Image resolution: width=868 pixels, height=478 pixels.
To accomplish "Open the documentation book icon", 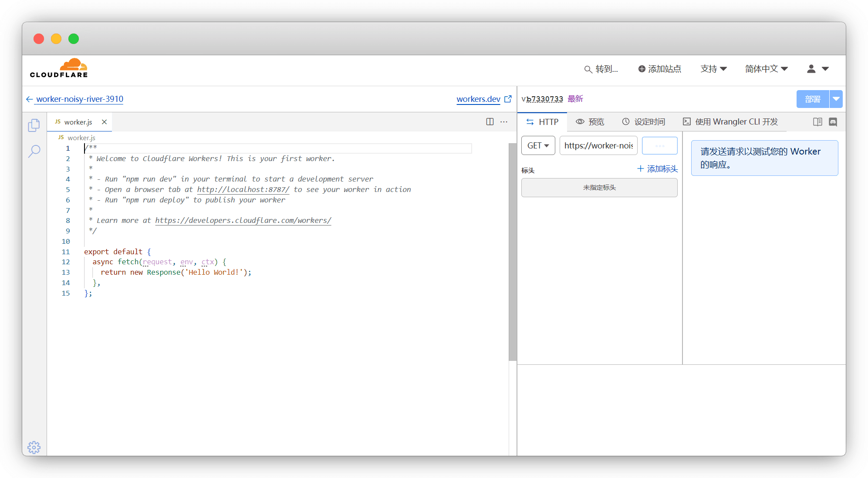I will pyautogui.click(x=817, y=122).
